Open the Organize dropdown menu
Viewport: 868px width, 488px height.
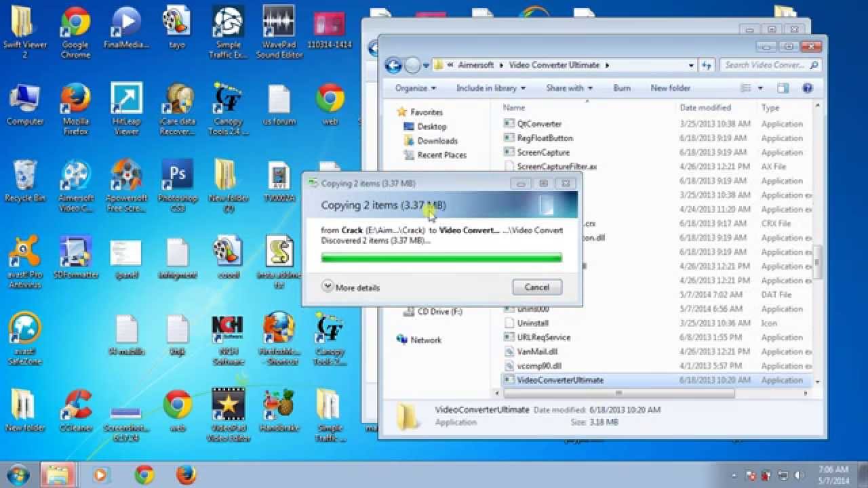[416, 88]
